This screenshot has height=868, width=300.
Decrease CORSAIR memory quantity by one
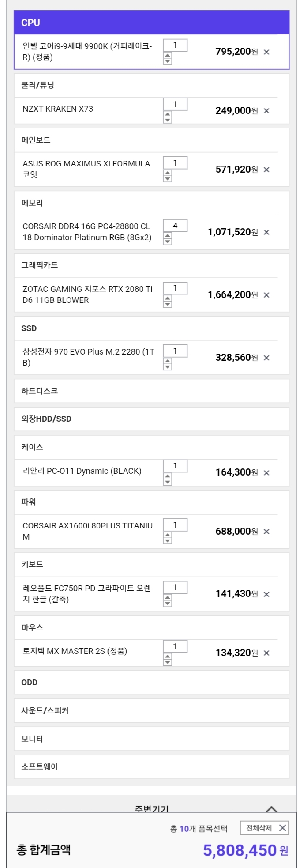click(x=168, y=242)
